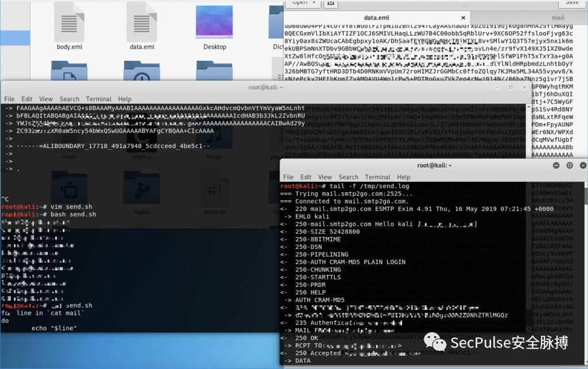The image size is (588, 369).
Task: Open Search menu in the front send.log terminal
Action: pyautogui.click(x=349, y=177)
